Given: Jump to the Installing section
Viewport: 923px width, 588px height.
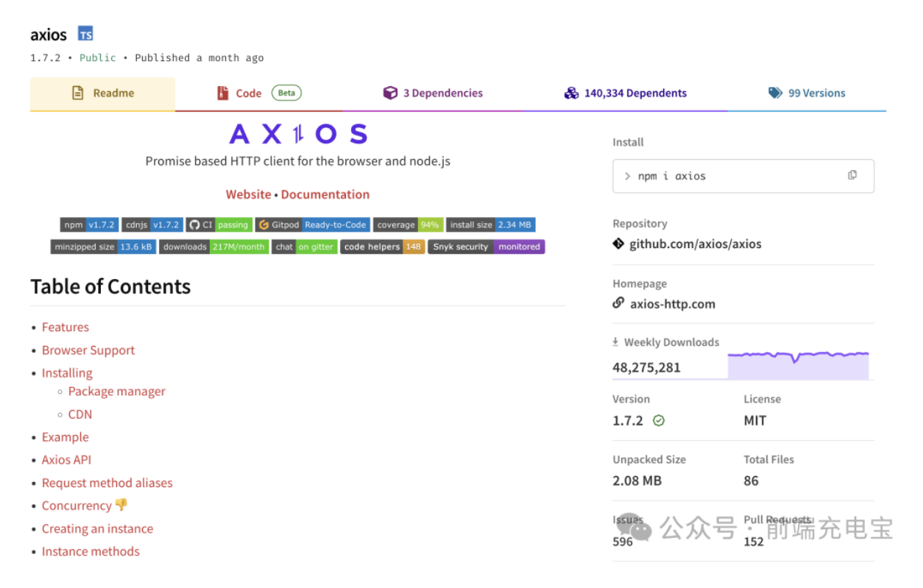Looking at the screenshot, I should tap(67, 373).
